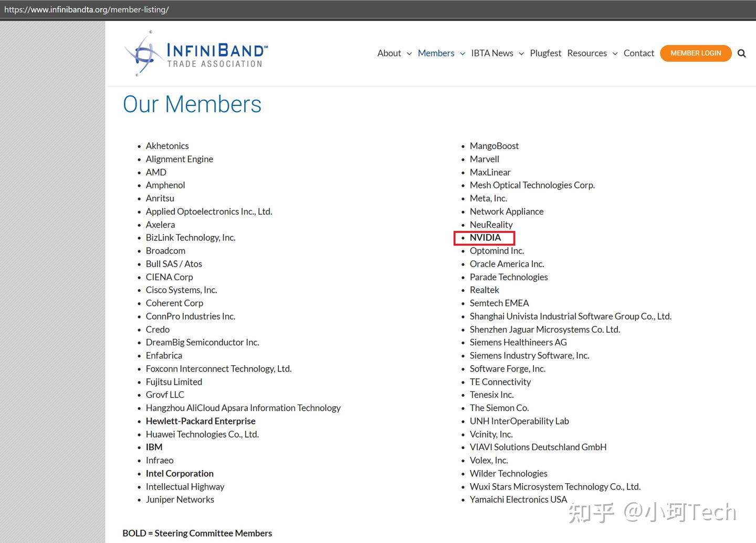This screenshot has height=543, width=756.
Task: Select Bull SAS / Atos
Action: pyautogui.click(x=174, y=264)
